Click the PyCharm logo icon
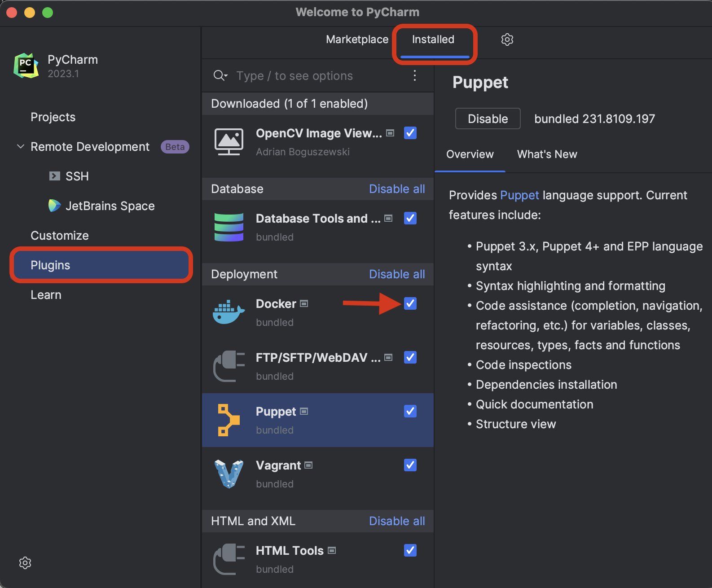Viewport: 712px width, 588px height. click(26, 66)
